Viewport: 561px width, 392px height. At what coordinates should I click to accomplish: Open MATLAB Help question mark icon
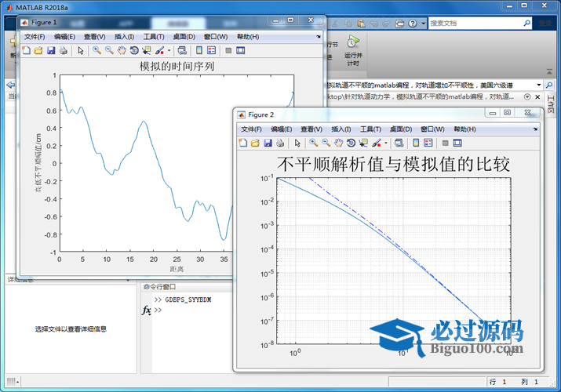(413, 24)
